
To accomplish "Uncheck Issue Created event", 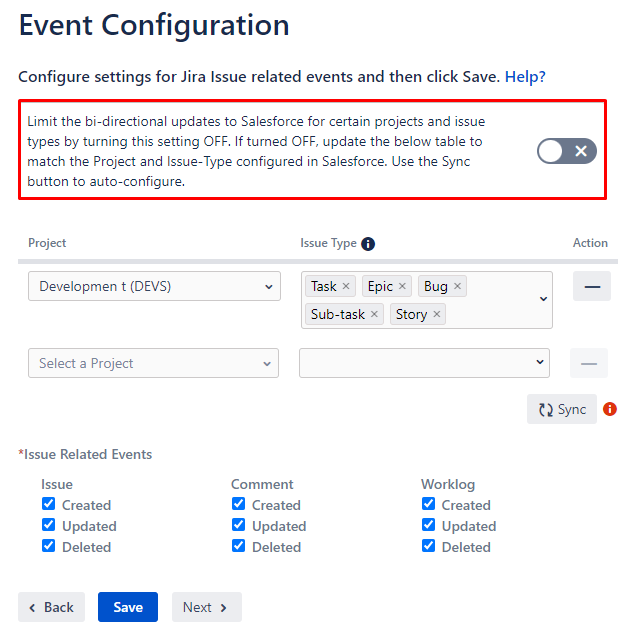I will (49, 504).
